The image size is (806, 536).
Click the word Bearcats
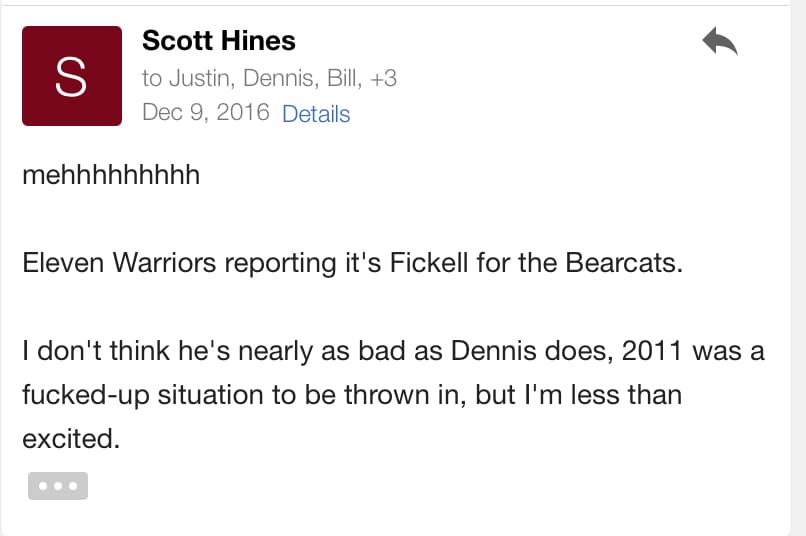tap(624, 263)
